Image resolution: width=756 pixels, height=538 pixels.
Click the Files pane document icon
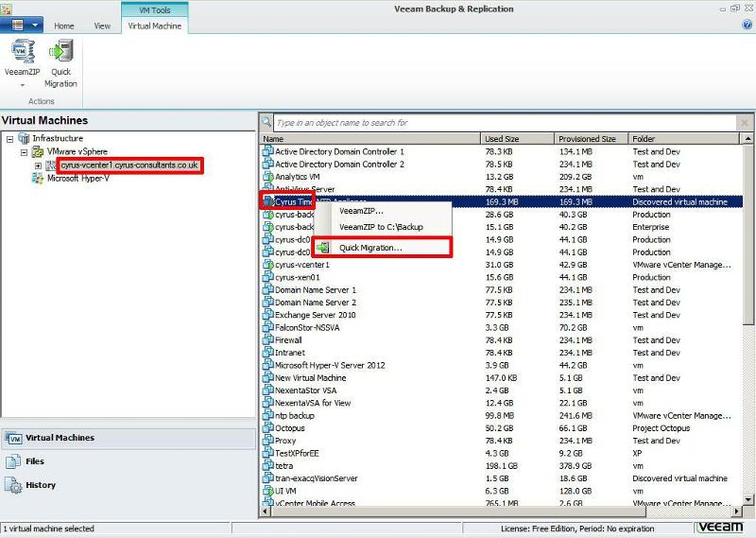(13, 461)
